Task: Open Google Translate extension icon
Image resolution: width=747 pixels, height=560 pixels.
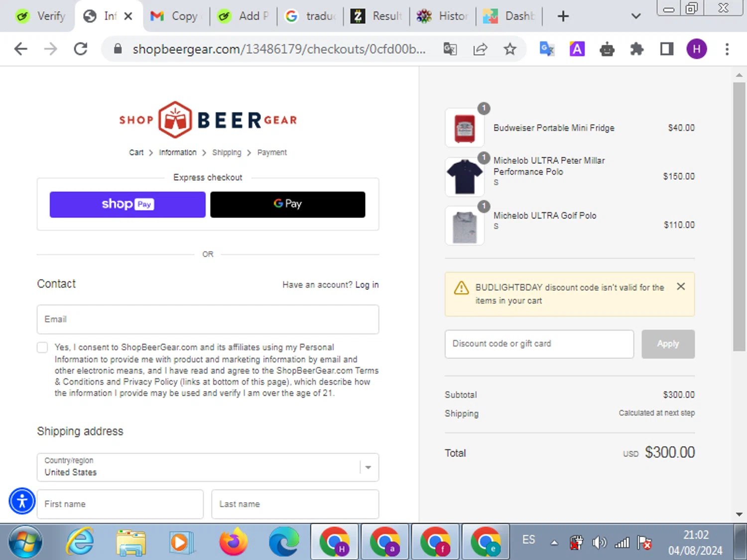Action: (547, 49)
